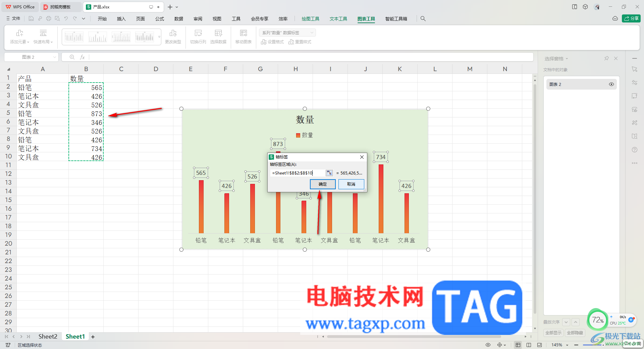Switch to the 文本工具 tab
Viewport: 644px width, 349px height.
338,19
